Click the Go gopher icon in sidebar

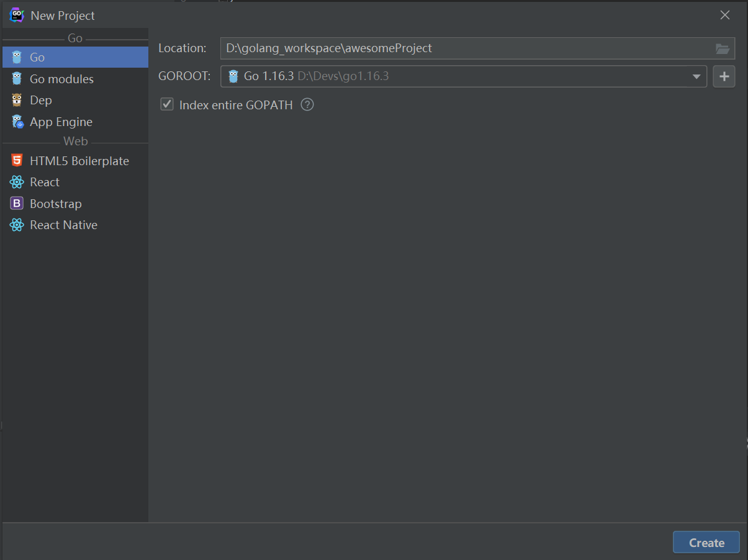click(17, 57)
